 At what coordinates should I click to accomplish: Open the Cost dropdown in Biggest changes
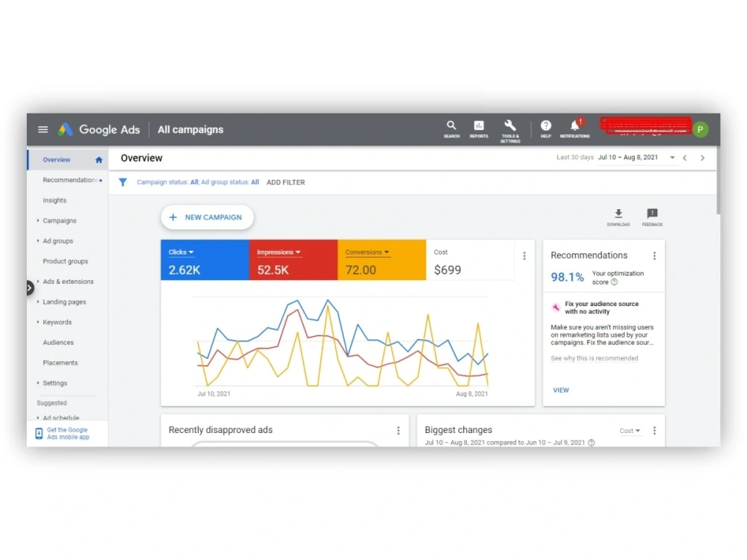pos(630,431)
